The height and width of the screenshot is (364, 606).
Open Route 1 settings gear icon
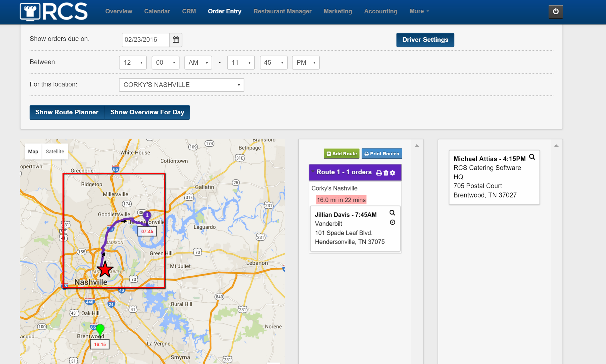[393, 172]
